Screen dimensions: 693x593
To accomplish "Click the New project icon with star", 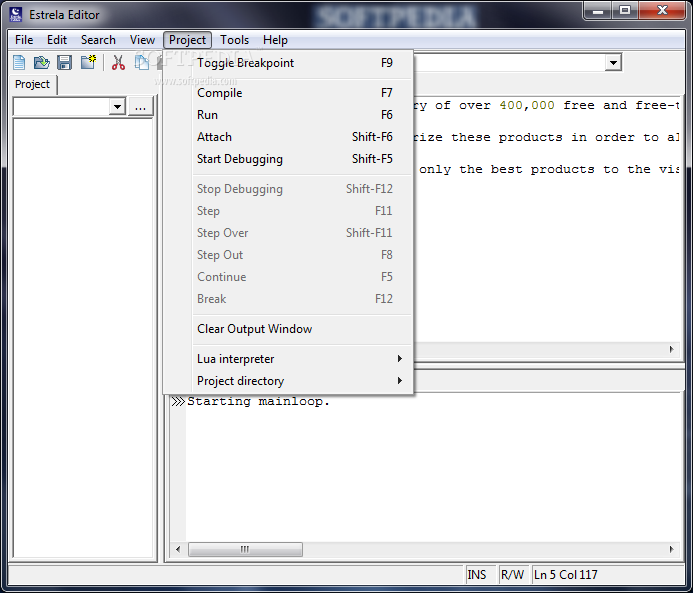I will (88, 62).
